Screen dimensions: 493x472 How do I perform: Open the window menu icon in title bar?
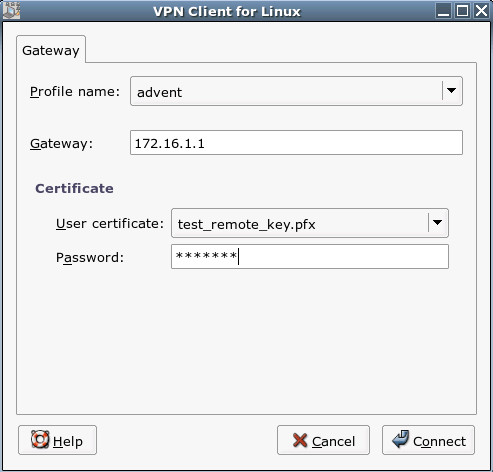coord(11,11)
